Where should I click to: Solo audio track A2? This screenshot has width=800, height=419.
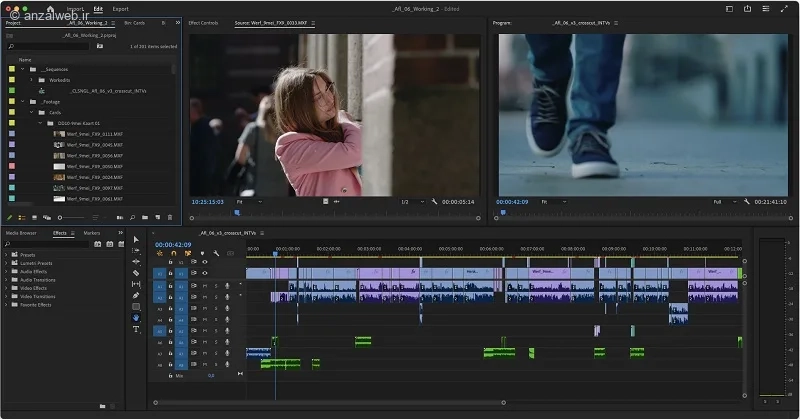click(x=216, y=297)
